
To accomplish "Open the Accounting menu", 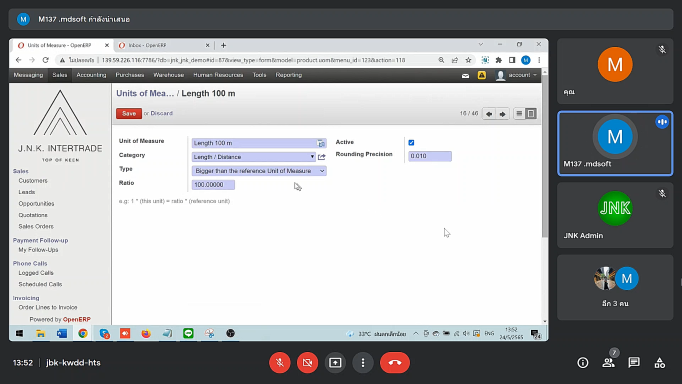I will click(91, 75).
